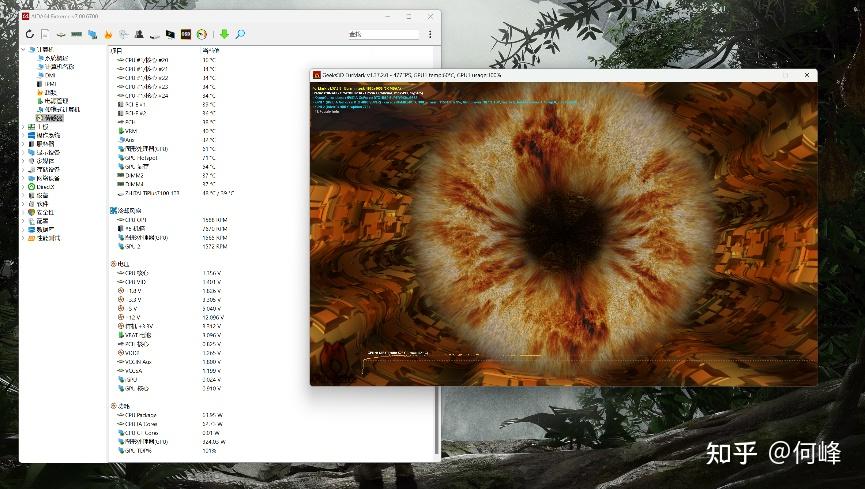Click the round colorful clock toolbar icon

pos(201,34)
